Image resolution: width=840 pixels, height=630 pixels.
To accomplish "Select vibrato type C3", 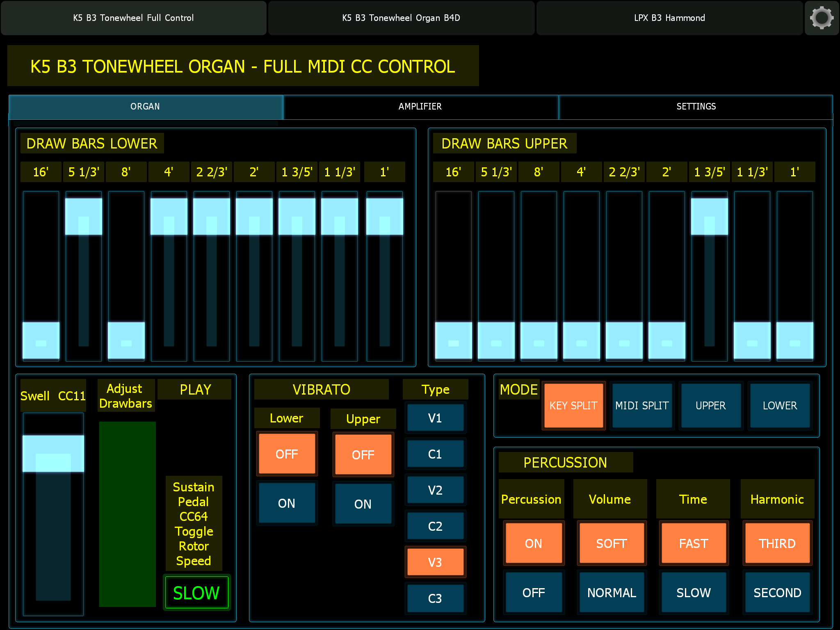I will click(x=436, y=598).
